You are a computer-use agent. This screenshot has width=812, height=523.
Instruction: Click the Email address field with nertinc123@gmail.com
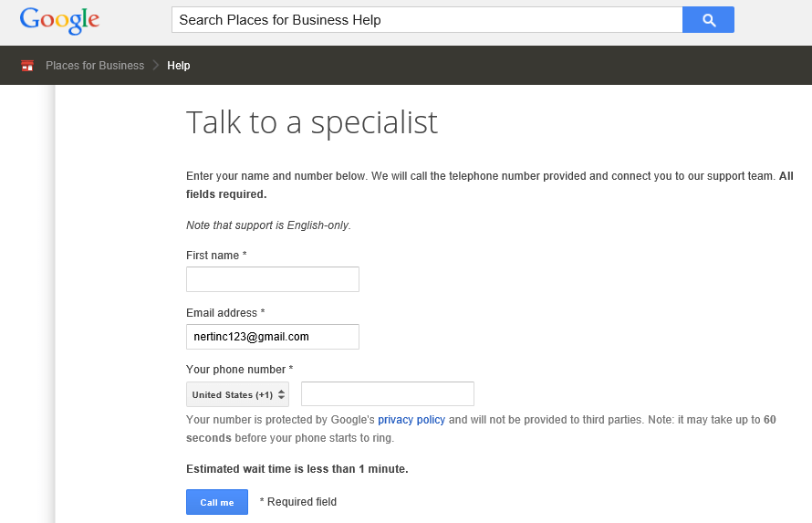[x=272, y=337]
